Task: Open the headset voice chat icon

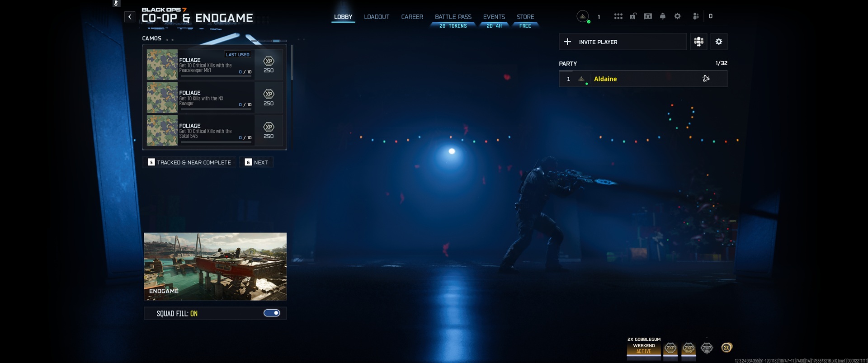Action: click(648, 16)
